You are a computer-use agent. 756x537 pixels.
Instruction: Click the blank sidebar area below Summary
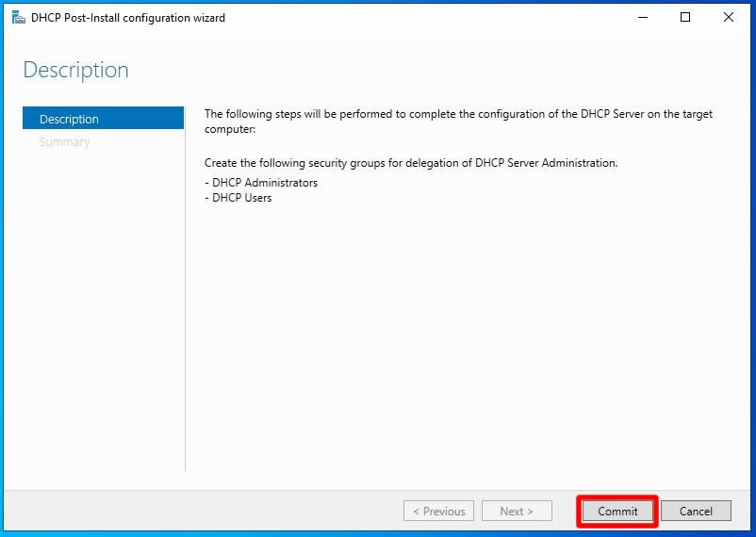pyautogui.click(x=103, y=308)
